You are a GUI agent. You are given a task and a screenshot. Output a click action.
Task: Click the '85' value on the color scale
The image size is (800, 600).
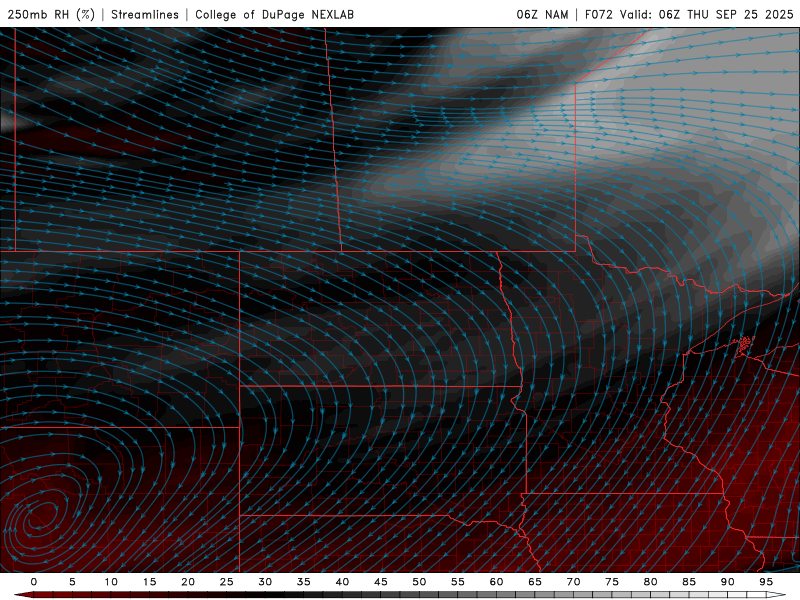(689, 582)
